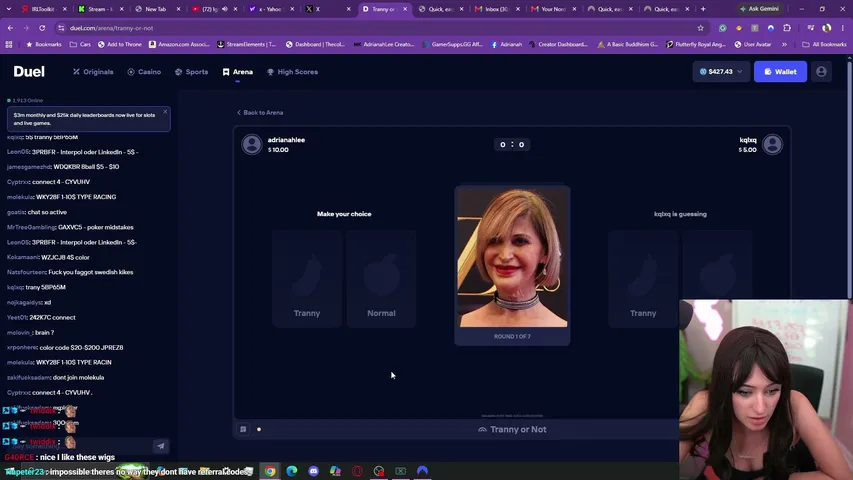
Task: Expand the tab search chevron
Action: click(9, 9)
